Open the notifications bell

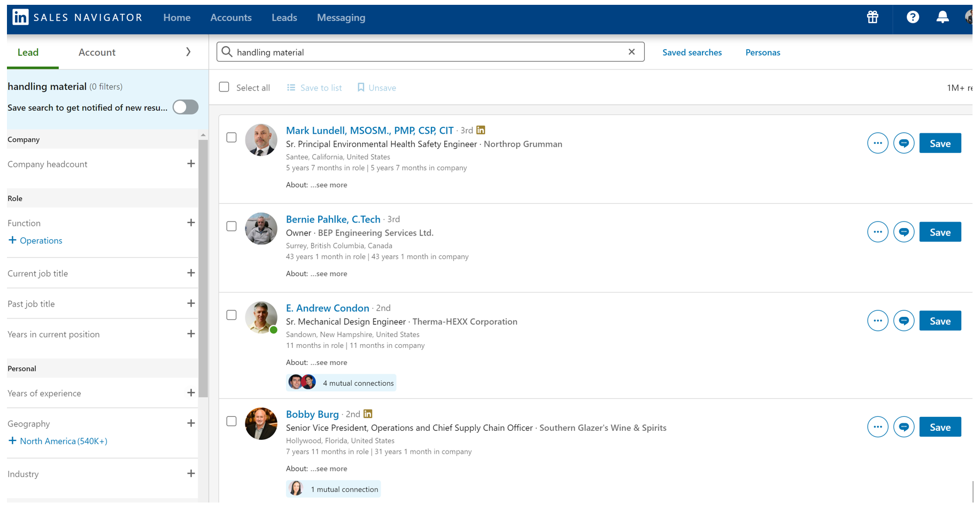tap(942, 17)
